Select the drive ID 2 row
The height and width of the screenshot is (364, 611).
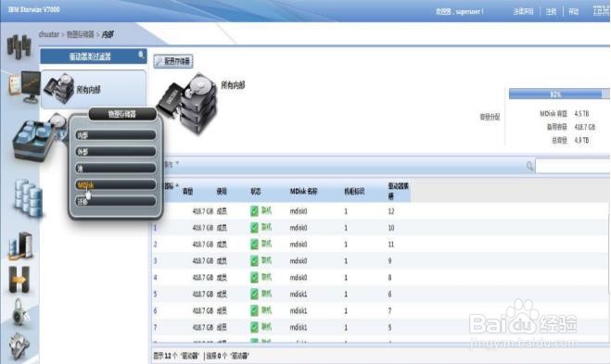pyautogui.click(x=380, y=245)
